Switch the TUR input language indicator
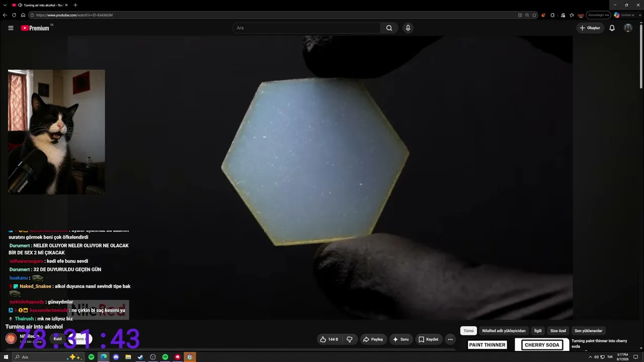644x362 pixels. click(x=610, y=357)
